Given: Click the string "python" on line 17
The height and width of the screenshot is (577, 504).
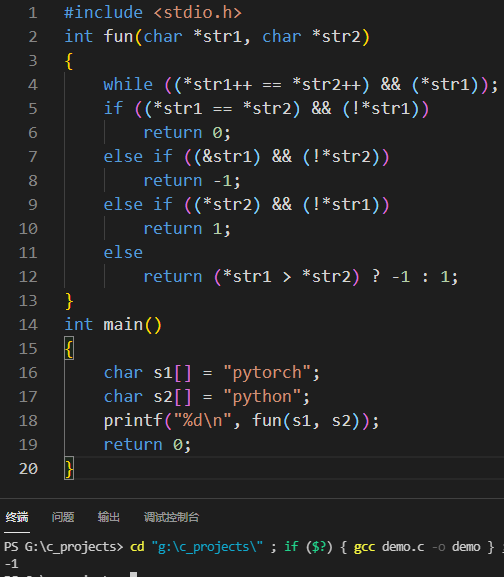Looking at the screenshot, I should (x=262, y=397).
